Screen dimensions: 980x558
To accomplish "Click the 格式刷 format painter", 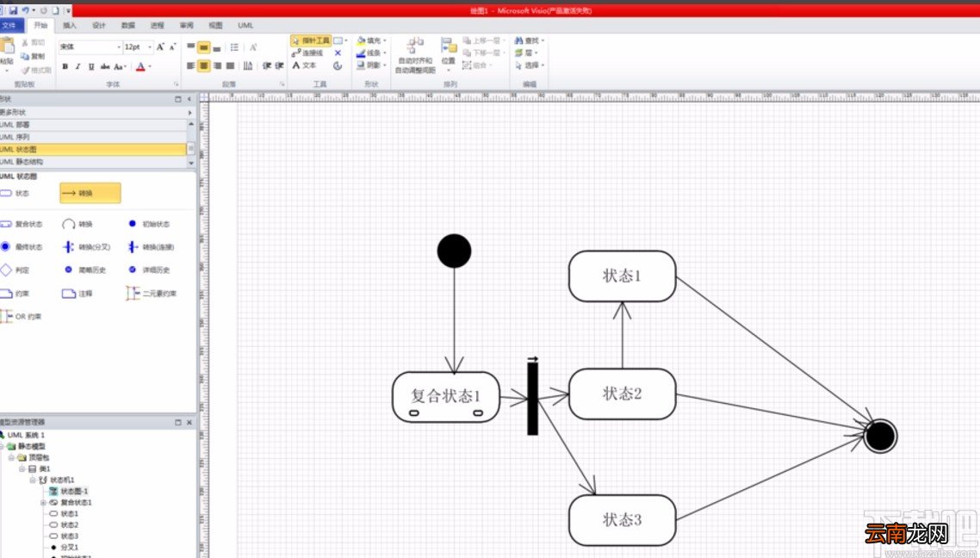I will coord(35,70).
